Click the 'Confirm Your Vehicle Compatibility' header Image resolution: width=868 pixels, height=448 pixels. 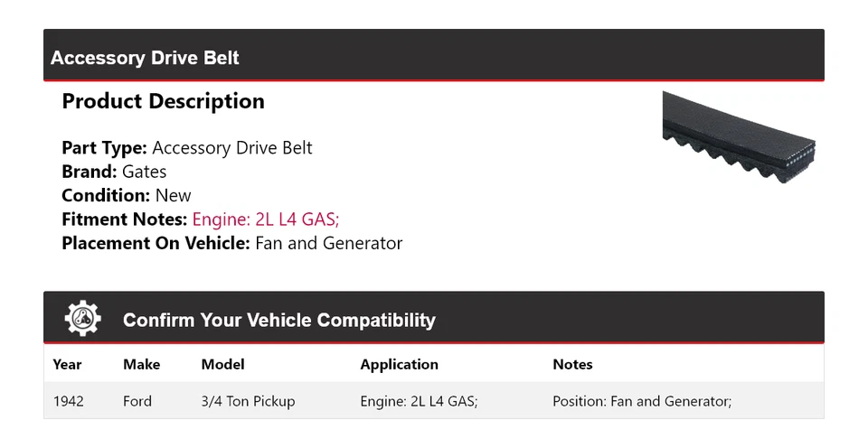point(278,320)
